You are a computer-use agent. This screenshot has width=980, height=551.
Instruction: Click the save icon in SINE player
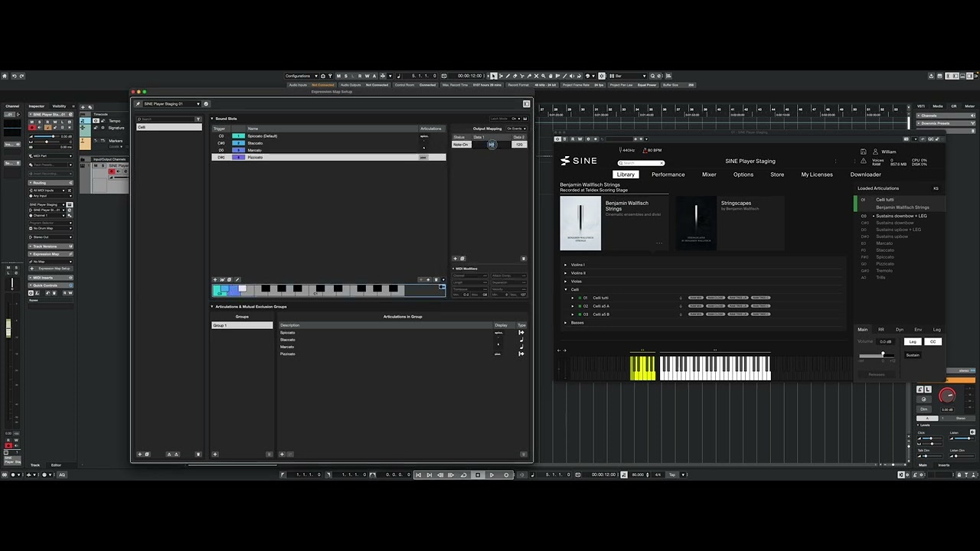[863, 152]
